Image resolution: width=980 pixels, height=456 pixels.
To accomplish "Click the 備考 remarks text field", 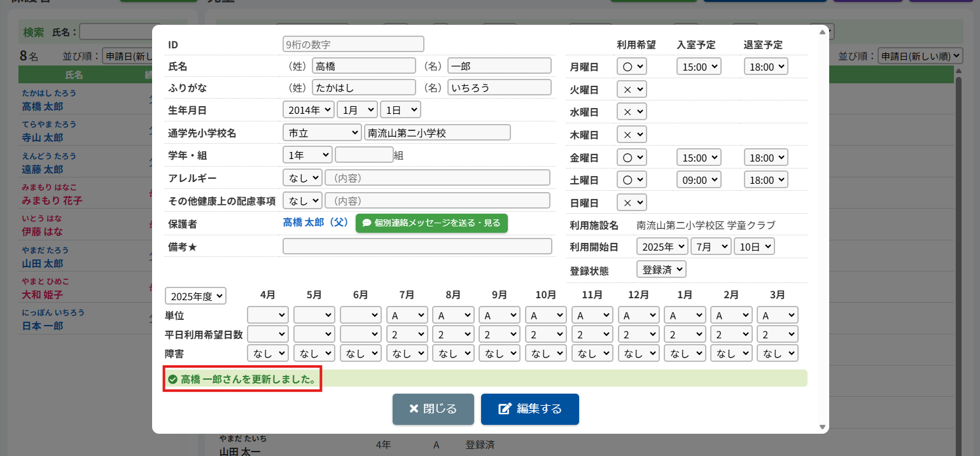I will point(417,246).
